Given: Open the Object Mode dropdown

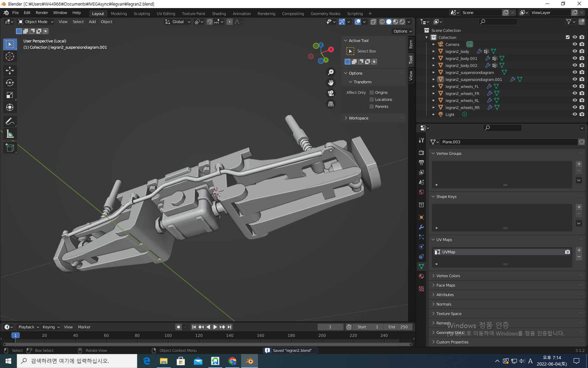Looking at the screenshot, I should pyautogui.click(x=36, y=22).
